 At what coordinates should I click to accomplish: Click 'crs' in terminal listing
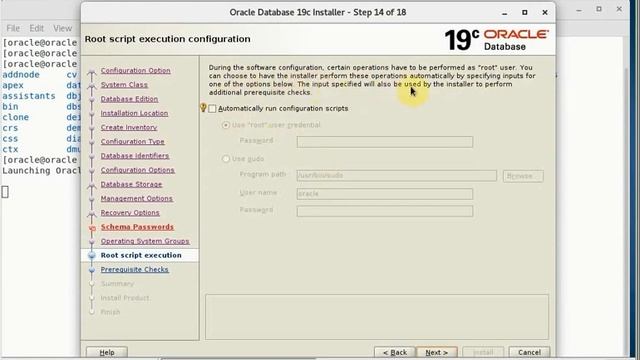click(10, 128)
